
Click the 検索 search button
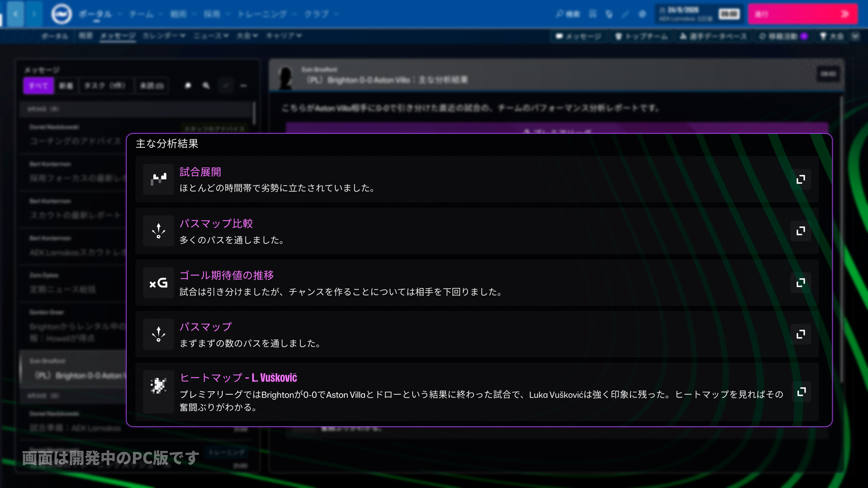[568, 14]
